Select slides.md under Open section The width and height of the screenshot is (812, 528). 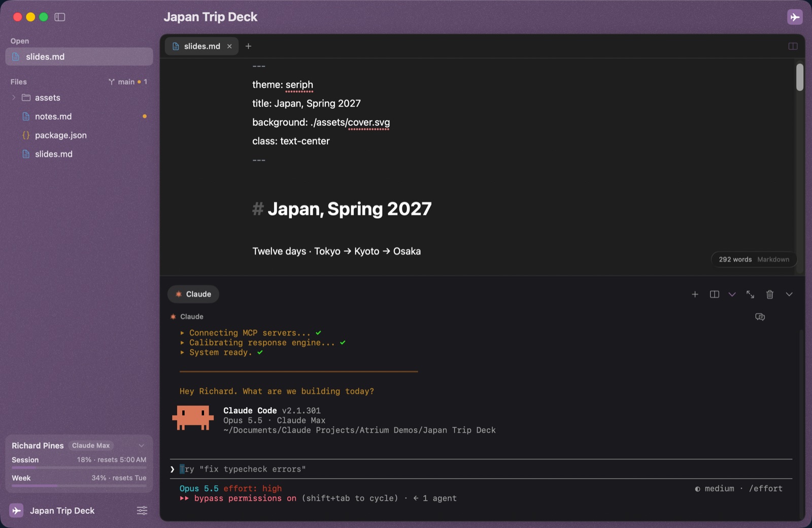click(x=79, y=57)
